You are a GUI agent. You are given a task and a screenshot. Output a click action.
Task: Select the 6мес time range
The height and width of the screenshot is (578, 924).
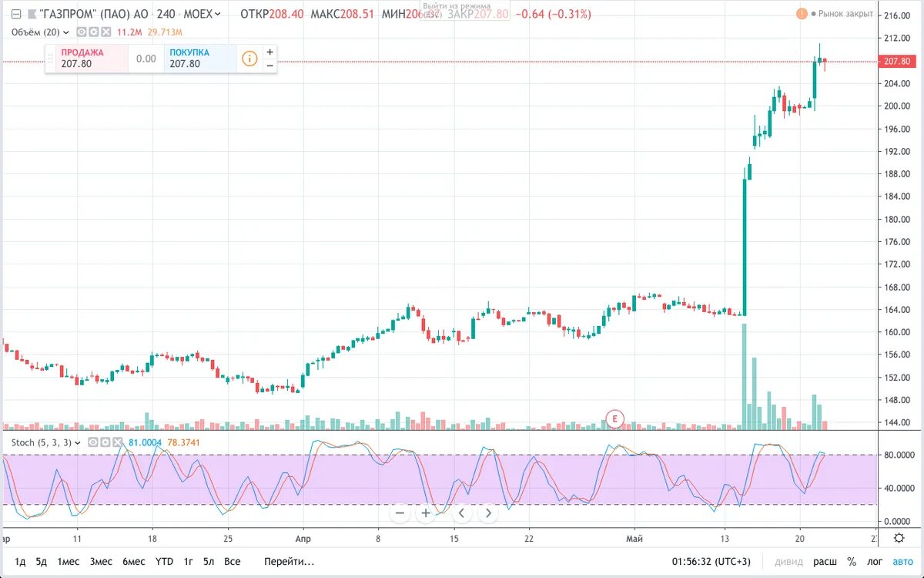pos(134,562)
